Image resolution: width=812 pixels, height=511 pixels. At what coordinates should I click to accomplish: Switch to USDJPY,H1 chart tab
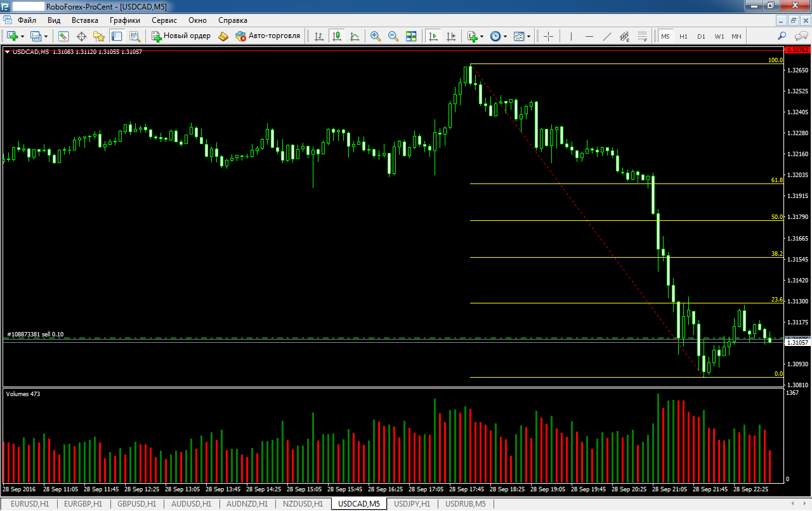click(x=412, y=504)
